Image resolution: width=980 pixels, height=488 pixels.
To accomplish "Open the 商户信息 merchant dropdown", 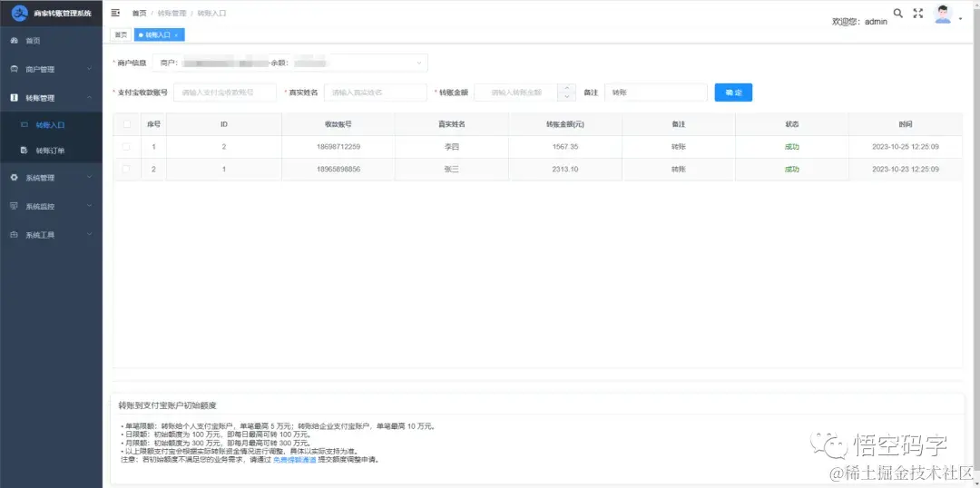I will coord(290,63).
